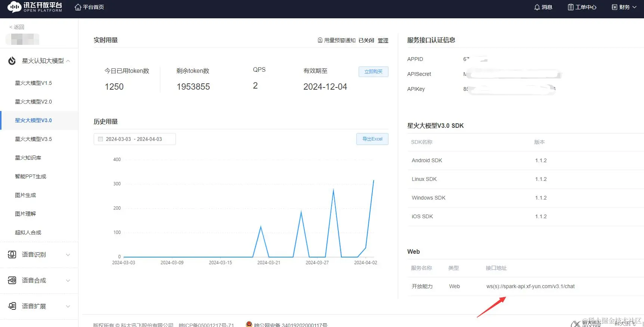Click the 语音识别 icon in sidebar
The height and width of the screenshot is (327, 644).
point(12,254)
